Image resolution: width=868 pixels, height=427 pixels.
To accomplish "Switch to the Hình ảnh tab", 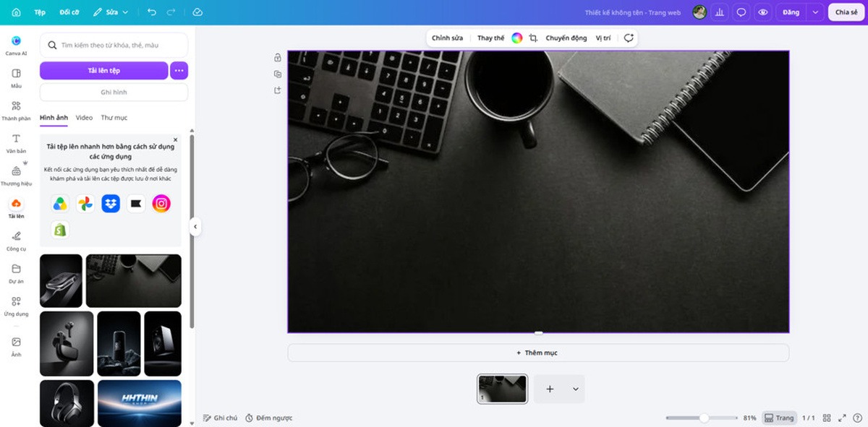I will [x=54, y=118].
